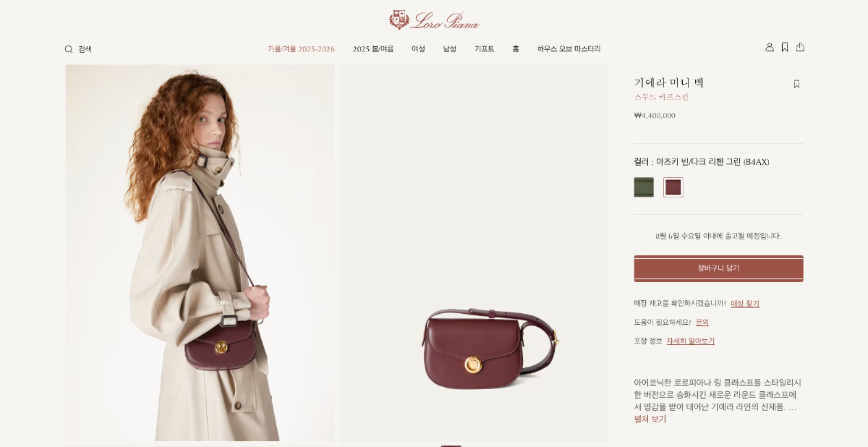868x447 pixels.
Task: Open the model photo with trench coat
Action: [x=200, y=253]
